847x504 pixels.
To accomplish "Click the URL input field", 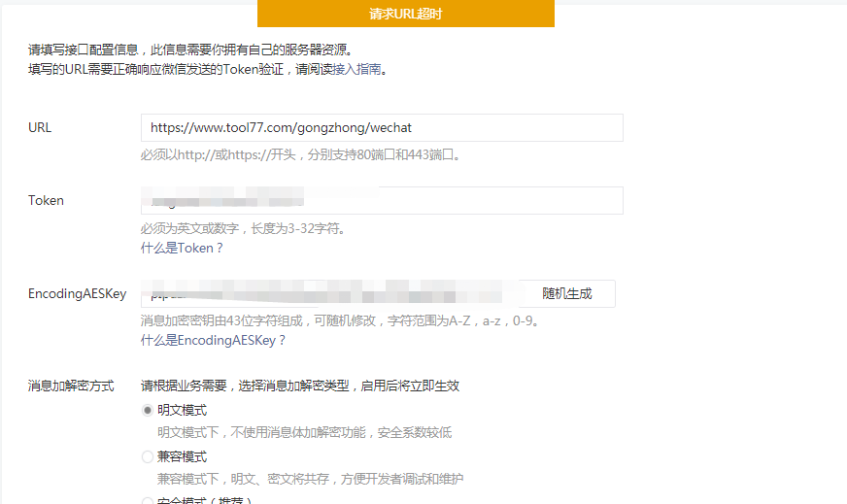I will [382, 127].
